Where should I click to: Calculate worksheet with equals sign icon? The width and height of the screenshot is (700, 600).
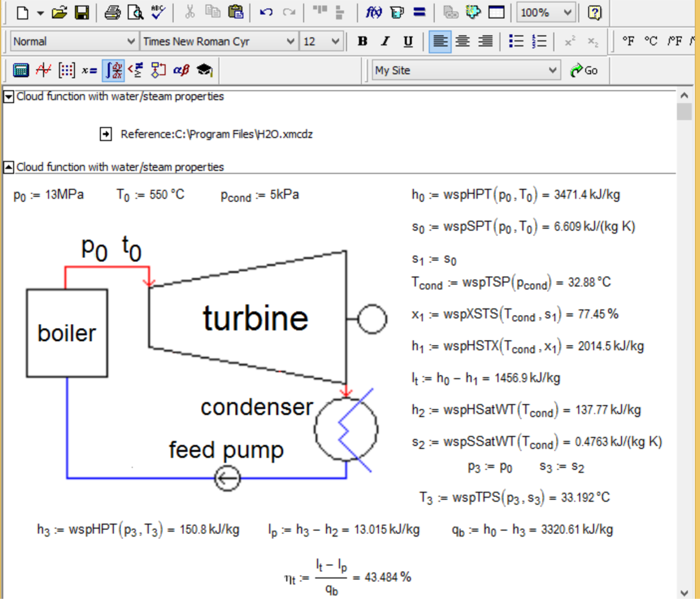click(419, 12)
